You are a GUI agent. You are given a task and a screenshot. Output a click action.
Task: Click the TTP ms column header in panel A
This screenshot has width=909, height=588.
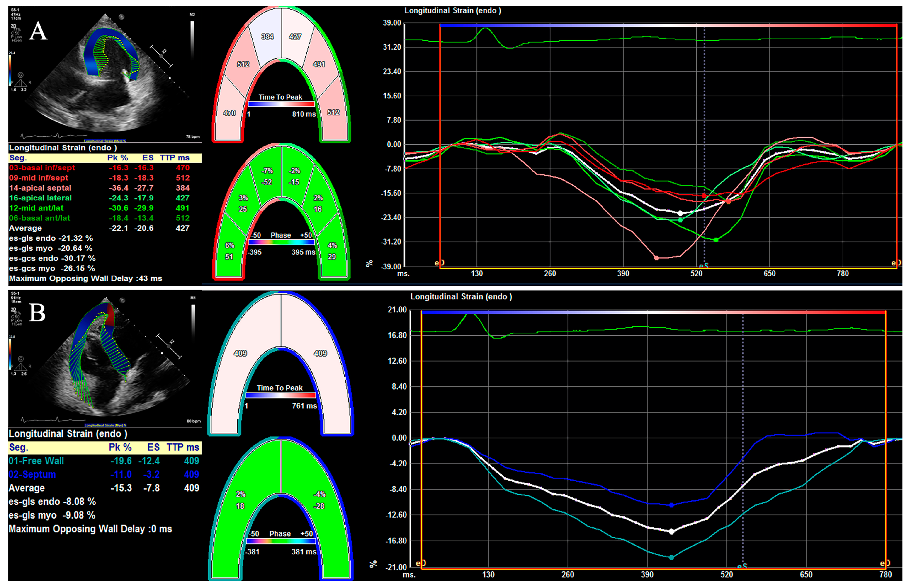coord(175,158)
